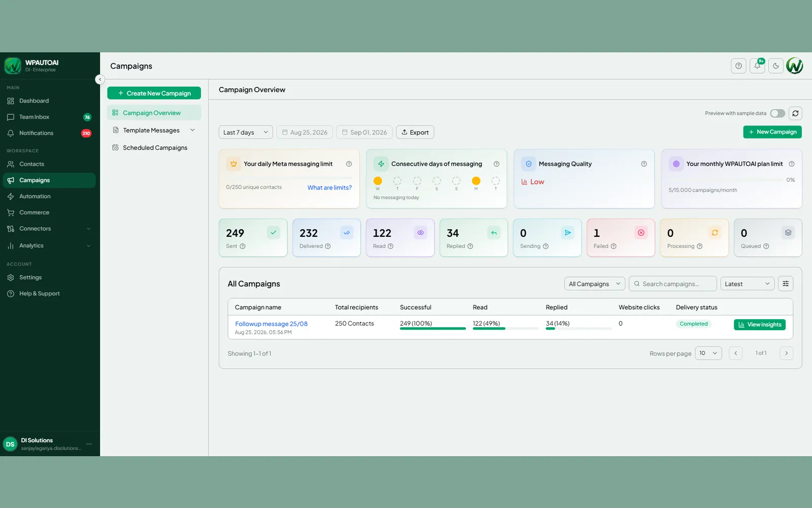This screenshot has height=508, width=812.
Task: Click the Sent checkmark icon on 249 card
Action: point(273,233)
